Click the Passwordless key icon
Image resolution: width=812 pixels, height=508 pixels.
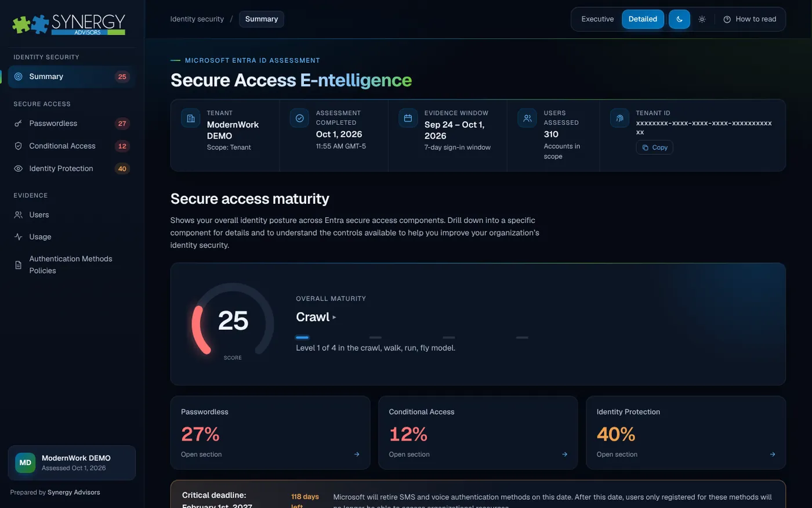pos(19,124)
